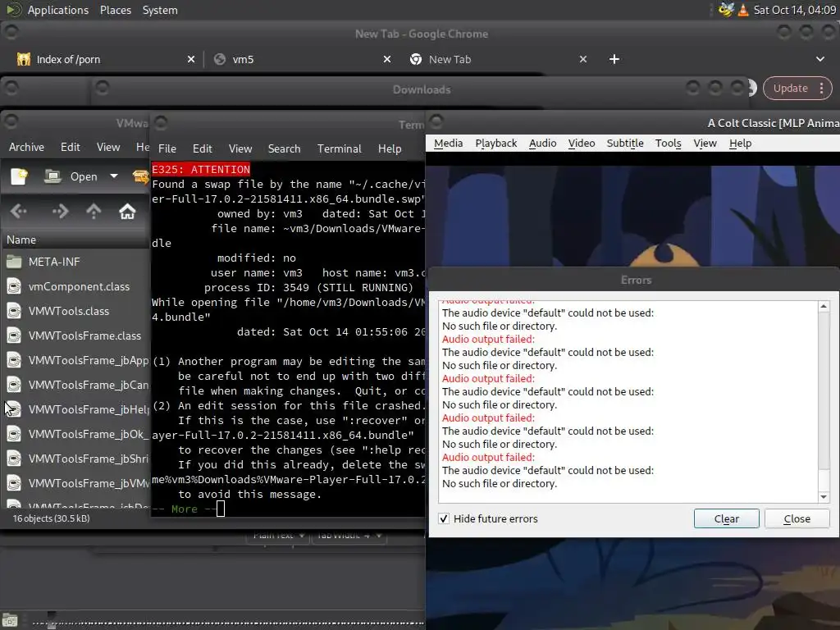This screenshot has height=630, width=840.
Task: Open the Terminal menu in terminal window
Action: [339, 148]
